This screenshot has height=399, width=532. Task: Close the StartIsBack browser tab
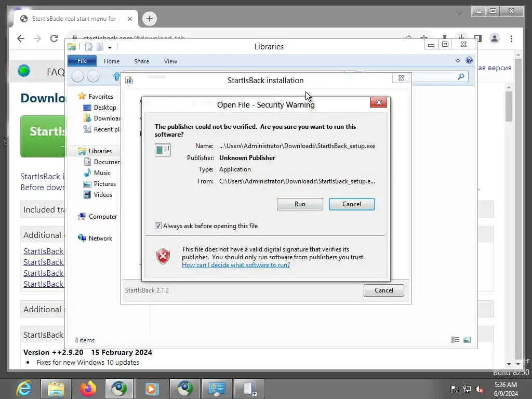click(x=129, y=19)
